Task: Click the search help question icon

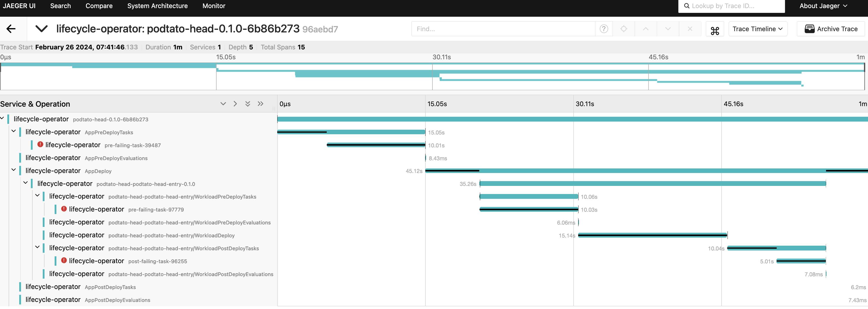Action: [x=603, y=29]
